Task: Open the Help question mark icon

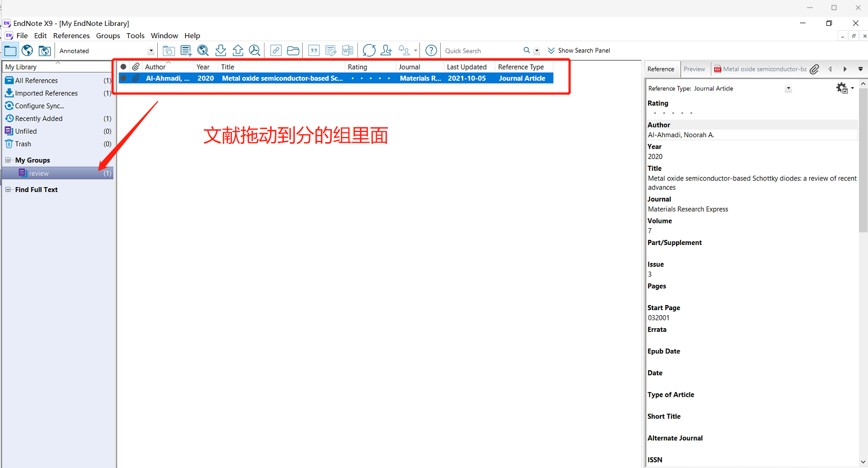Action: click(x=431, y=51)
